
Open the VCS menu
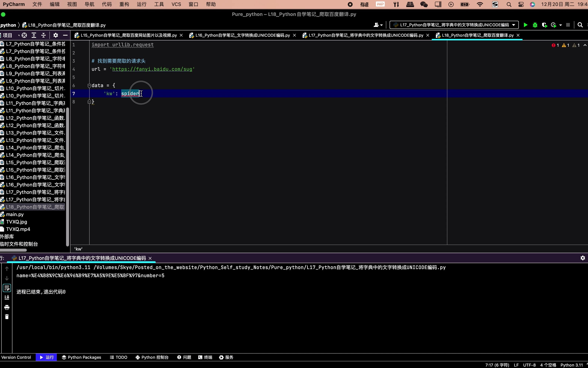click(176, 4)
